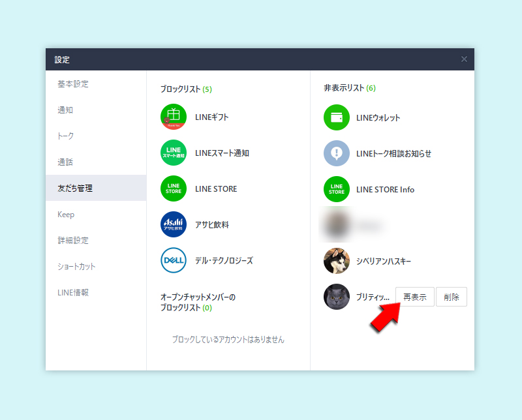Click the LINE STORE Info icon in hidden list
Viewport: 522px width, 420px height.
[x=336, y=189]
